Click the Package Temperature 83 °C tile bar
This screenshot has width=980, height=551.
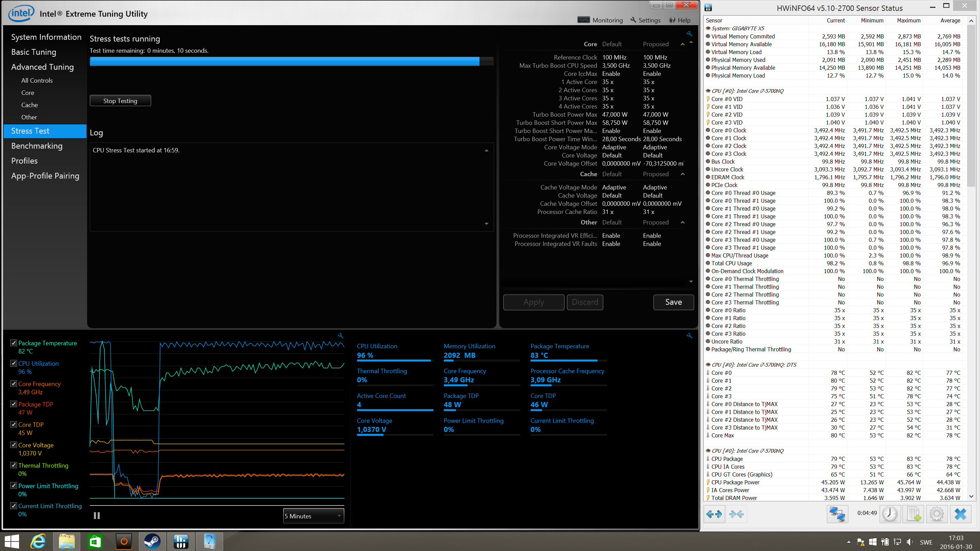[x=568, y=361]
